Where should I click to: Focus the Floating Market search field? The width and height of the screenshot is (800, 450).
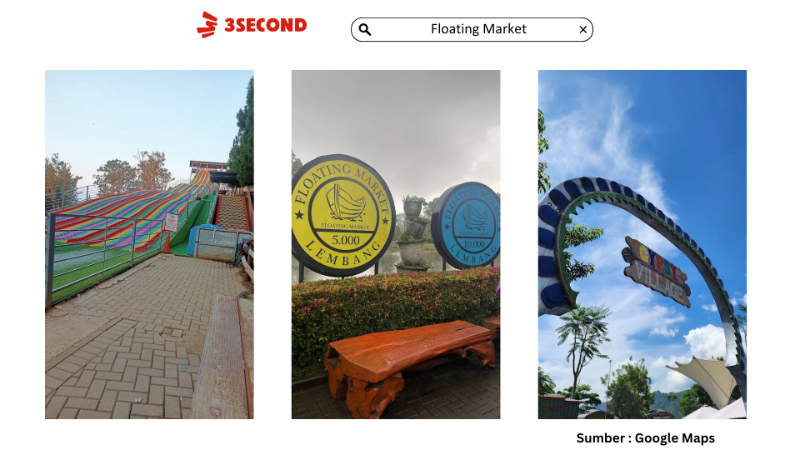tap(472, 30)
